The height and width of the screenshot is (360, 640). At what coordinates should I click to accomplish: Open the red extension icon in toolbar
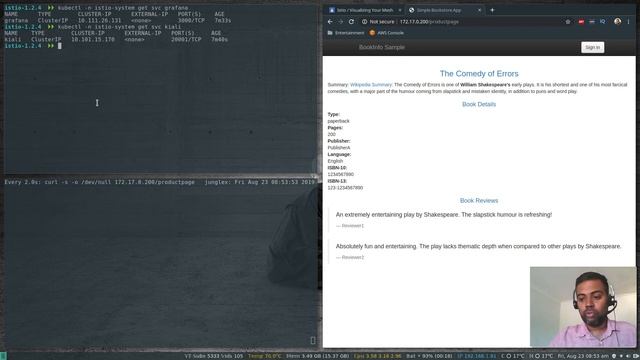point(581,22)
